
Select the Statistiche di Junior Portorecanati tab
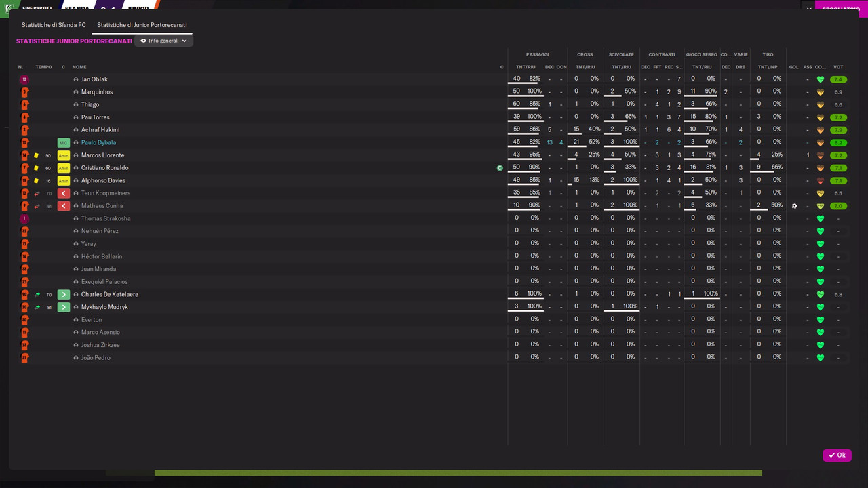[142, 25]
